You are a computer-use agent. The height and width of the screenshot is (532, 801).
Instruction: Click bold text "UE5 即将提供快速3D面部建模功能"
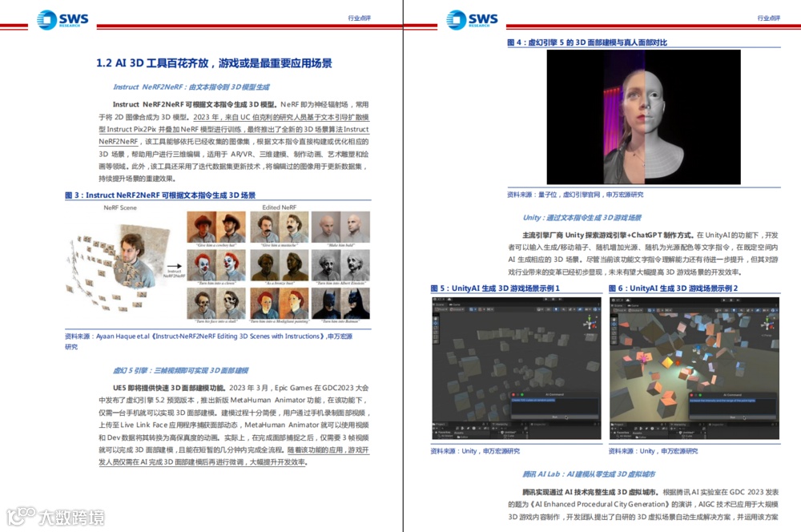pos(169,388)
